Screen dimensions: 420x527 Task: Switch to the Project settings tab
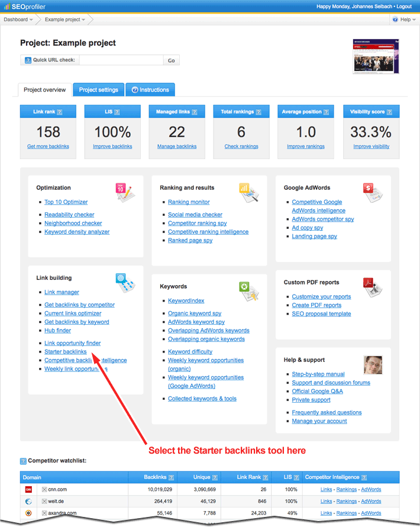click(98, 90)
